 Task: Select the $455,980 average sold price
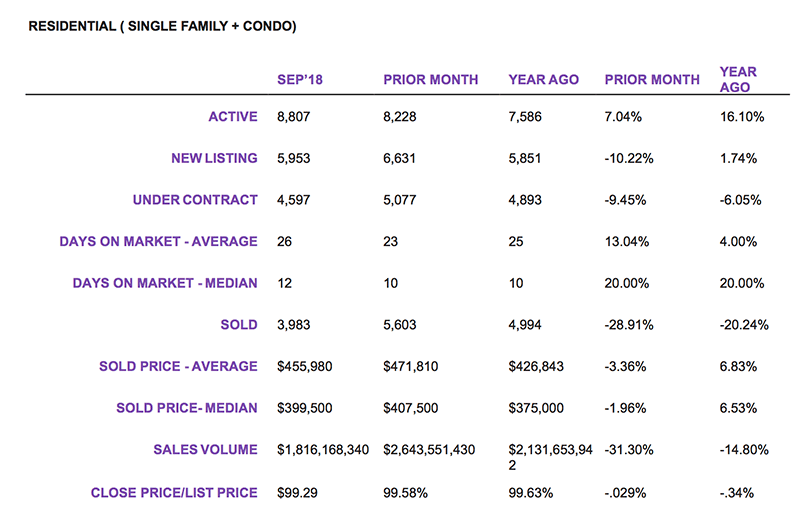pos(305,367)
